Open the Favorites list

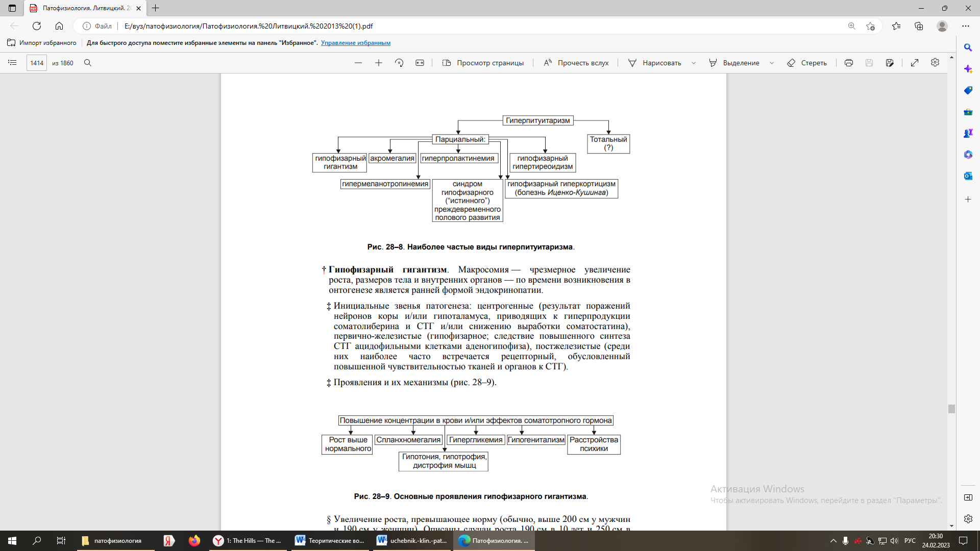click(x=896, y=26)
